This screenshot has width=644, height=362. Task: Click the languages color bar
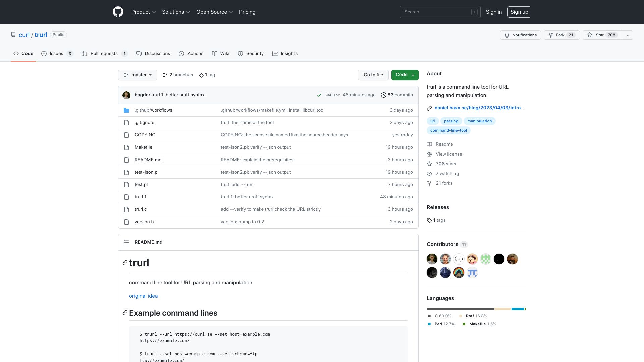click(x=476, y=309)
